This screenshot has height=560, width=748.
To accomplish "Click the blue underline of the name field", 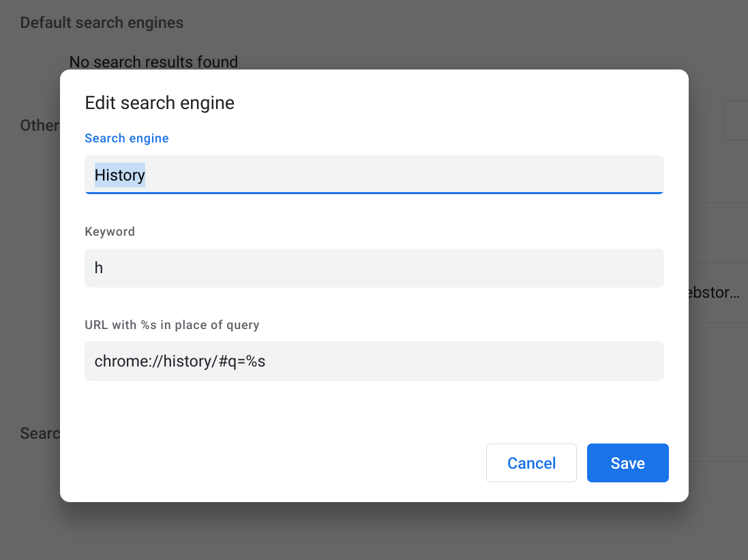I will (x=374, y=194).
